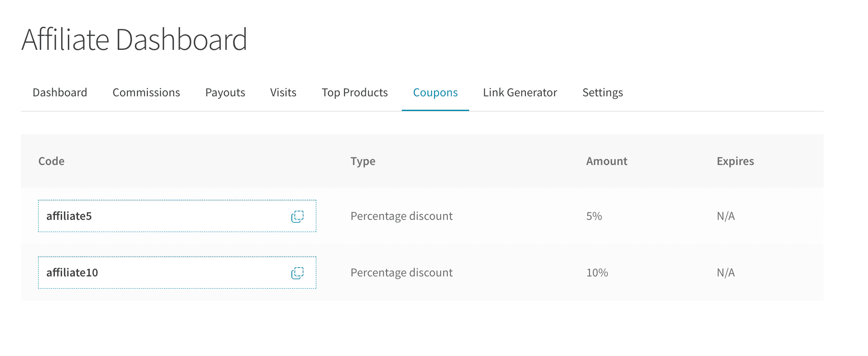
Task: Open the Dashboard tab
Action: click(x=60, y=93)
